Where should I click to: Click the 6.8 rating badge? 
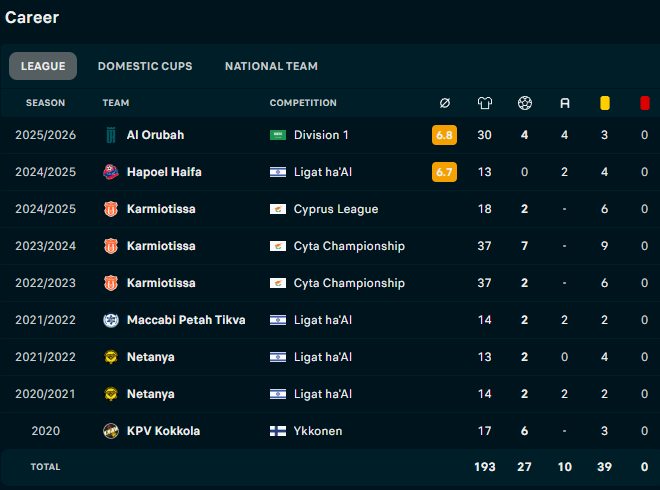point(444,135)
